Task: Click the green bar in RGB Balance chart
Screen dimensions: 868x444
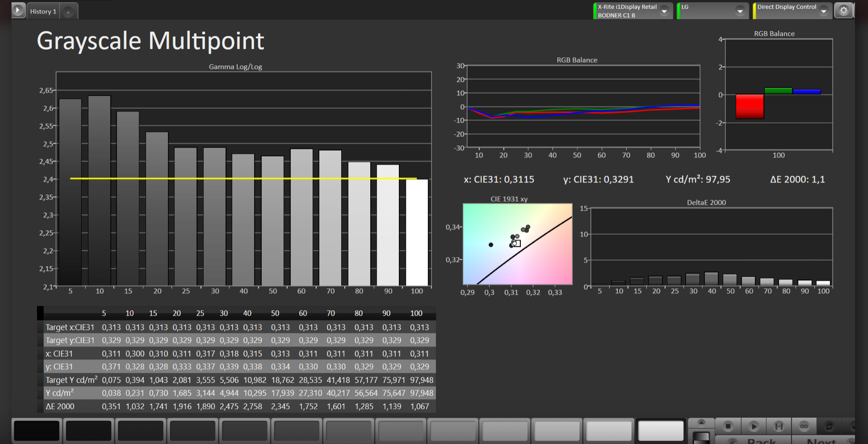Action: pos(778,91)
